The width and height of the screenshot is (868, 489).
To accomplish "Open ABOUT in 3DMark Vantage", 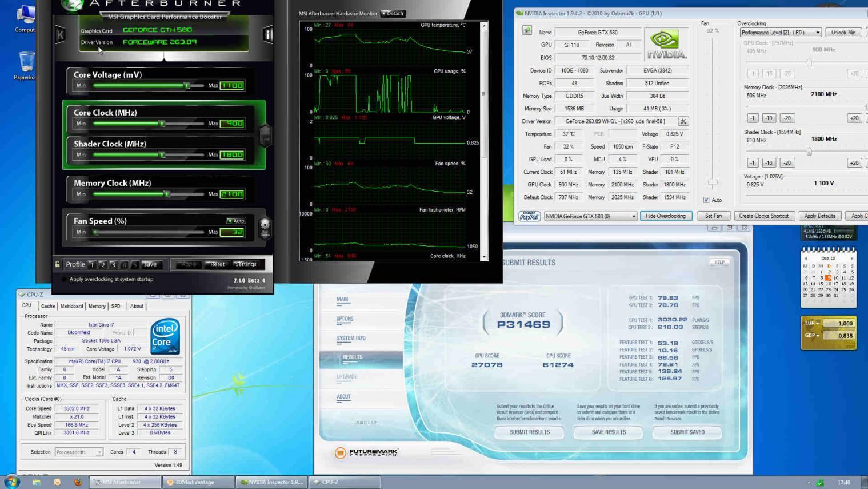I will click(343, 397).
